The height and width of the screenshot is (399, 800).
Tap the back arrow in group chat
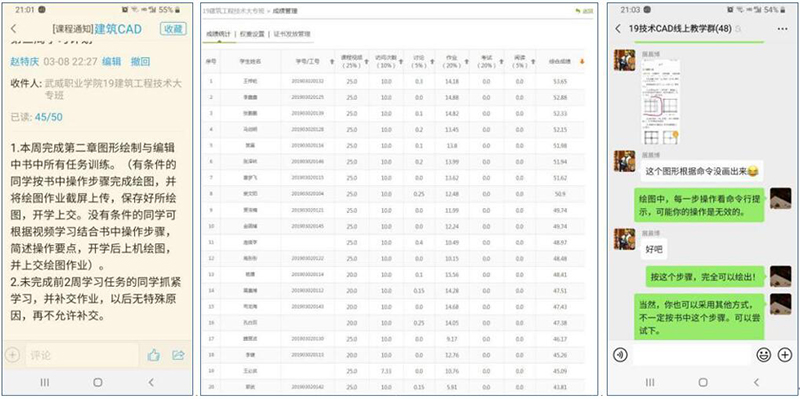pyautogui.click(x=618, y=29)
